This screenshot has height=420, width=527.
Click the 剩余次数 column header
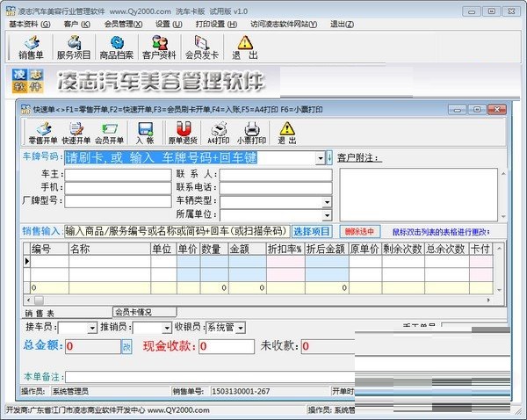pyautogui.click(x=403, y=249)
